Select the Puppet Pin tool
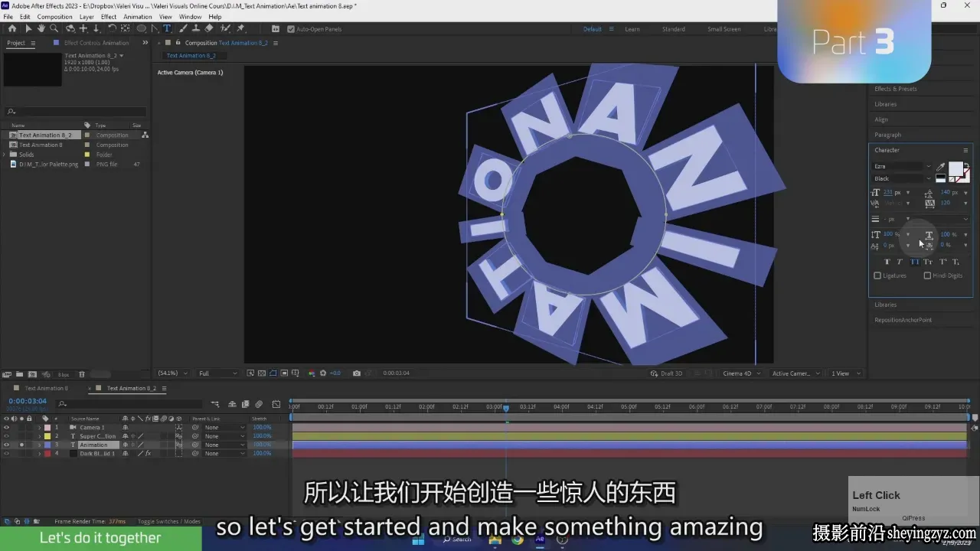980x551 pixels. [240, 28]
